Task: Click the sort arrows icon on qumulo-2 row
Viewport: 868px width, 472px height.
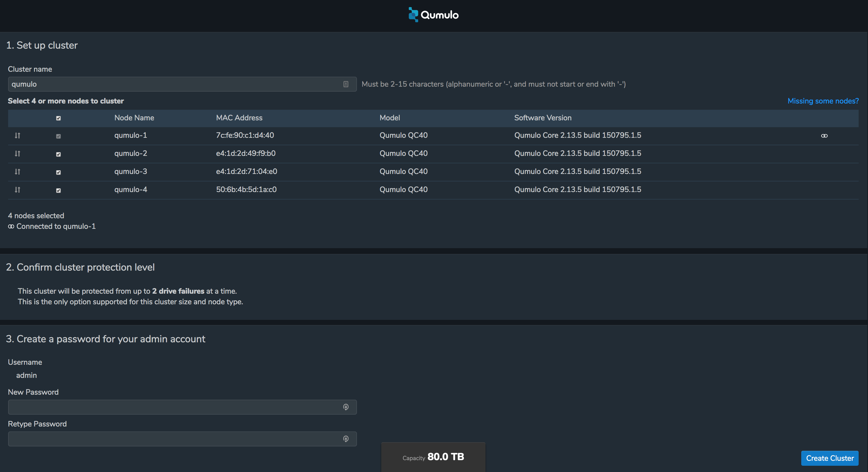Action: click(17, 154)
